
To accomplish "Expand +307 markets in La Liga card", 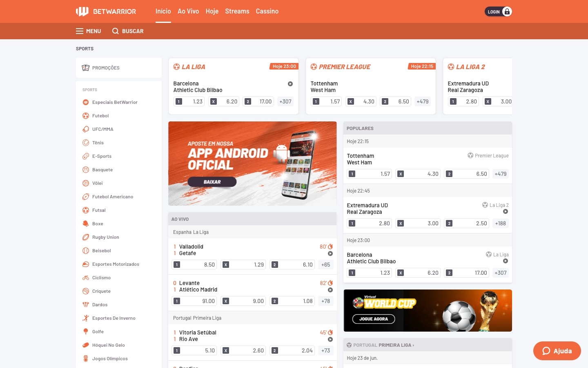I will (x=285, y=101).
